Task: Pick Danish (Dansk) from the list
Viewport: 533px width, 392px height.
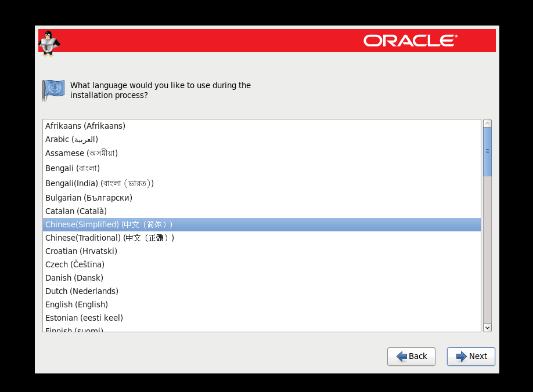Action: point(74,278)
